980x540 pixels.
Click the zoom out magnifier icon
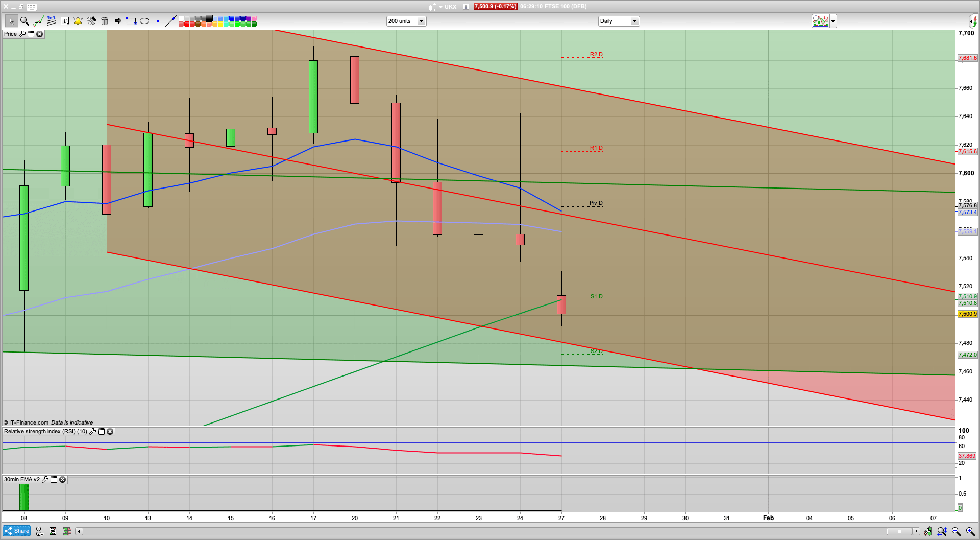956,531
